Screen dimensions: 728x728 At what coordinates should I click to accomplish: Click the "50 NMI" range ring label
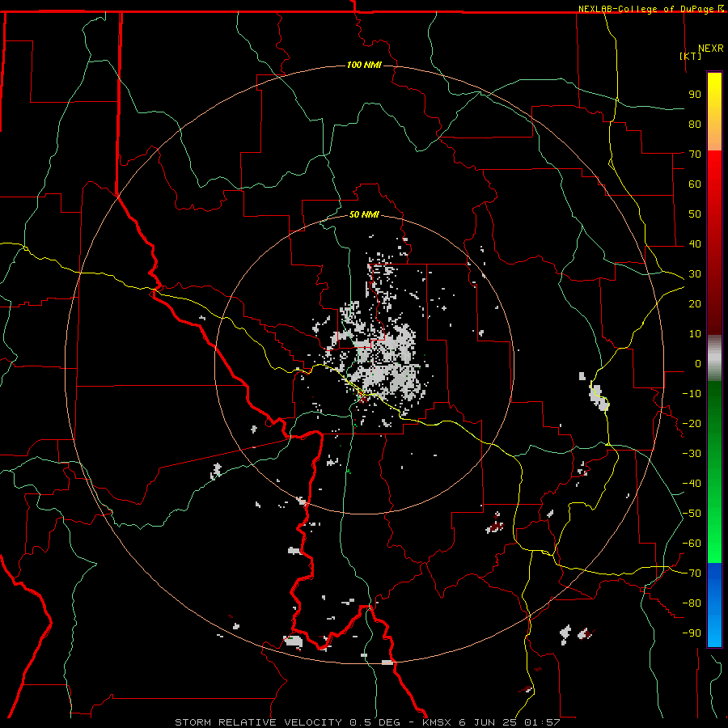364,214
